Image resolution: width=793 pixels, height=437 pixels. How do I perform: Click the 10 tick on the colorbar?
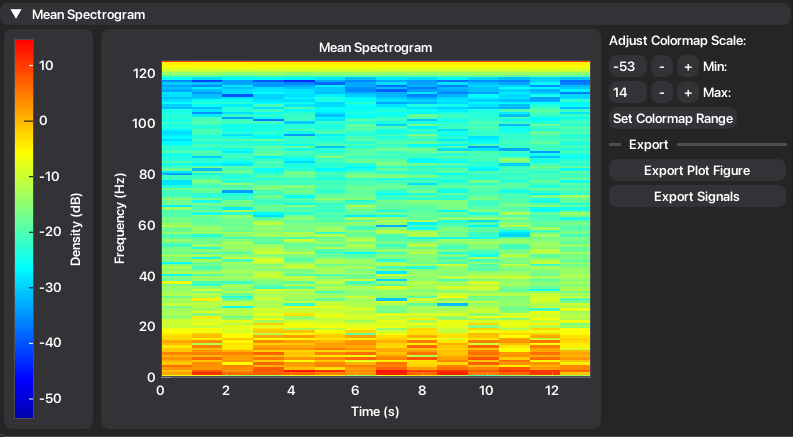tap(46, 66)
